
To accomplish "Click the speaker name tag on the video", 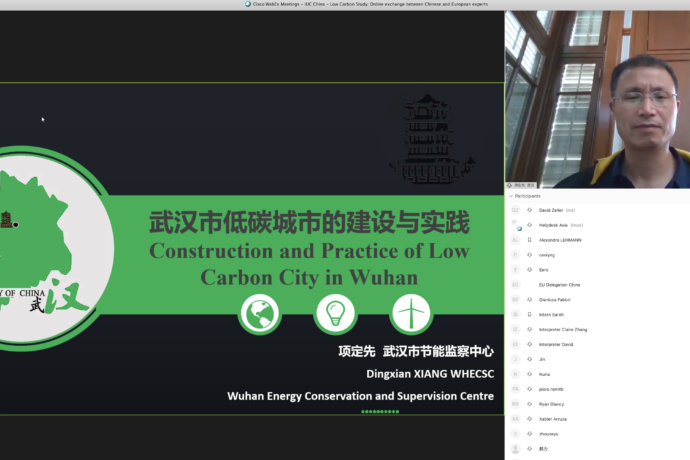I will tap(521, 185).
